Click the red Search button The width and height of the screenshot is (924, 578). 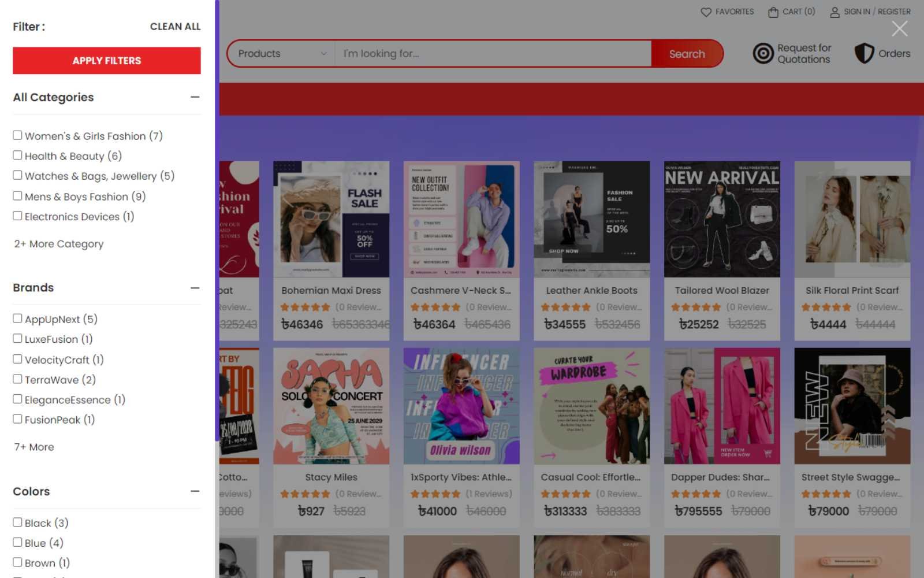(687, 54)
